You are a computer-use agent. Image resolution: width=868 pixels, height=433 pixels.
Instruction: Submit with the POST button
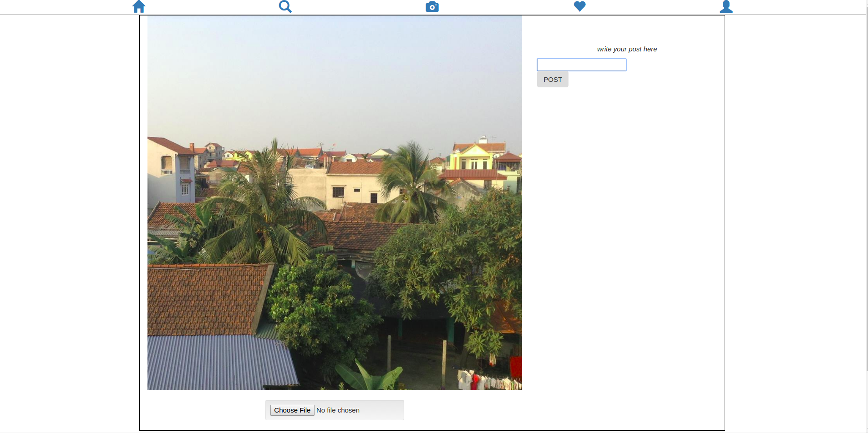(553, 79)
